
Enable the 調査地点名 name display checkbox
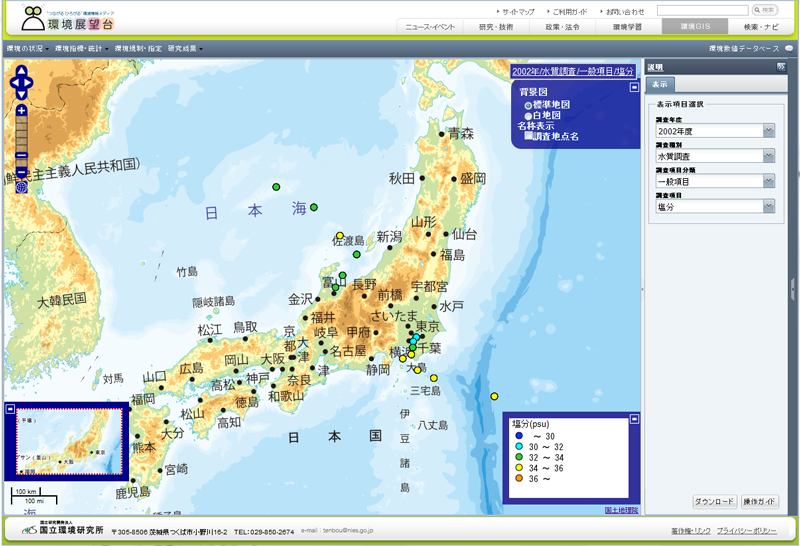tap(529, 136)
